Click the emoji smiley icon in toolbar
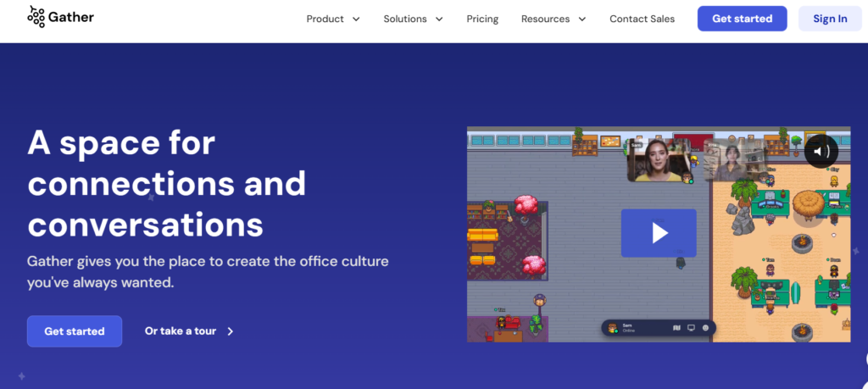 pyautogui.click(x=705, y=328)
